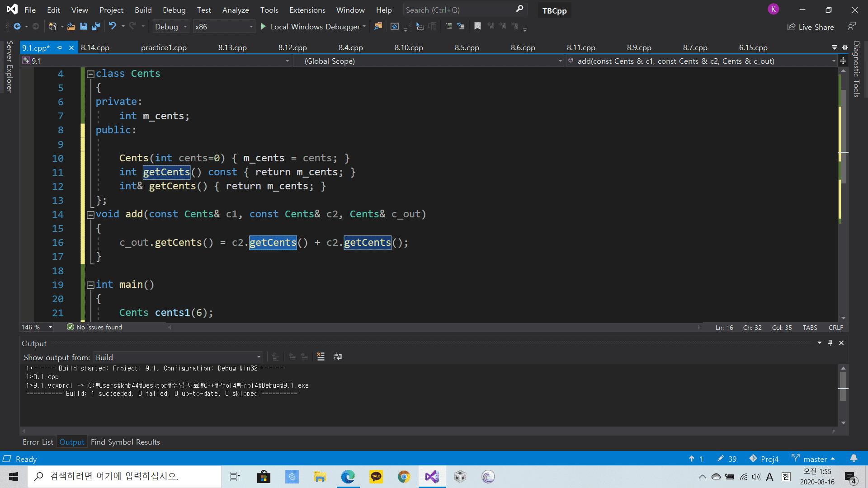Toggle auto-hide pin of Output panel
The height and width of the screenshot is (488, 868).
(830, 343)
